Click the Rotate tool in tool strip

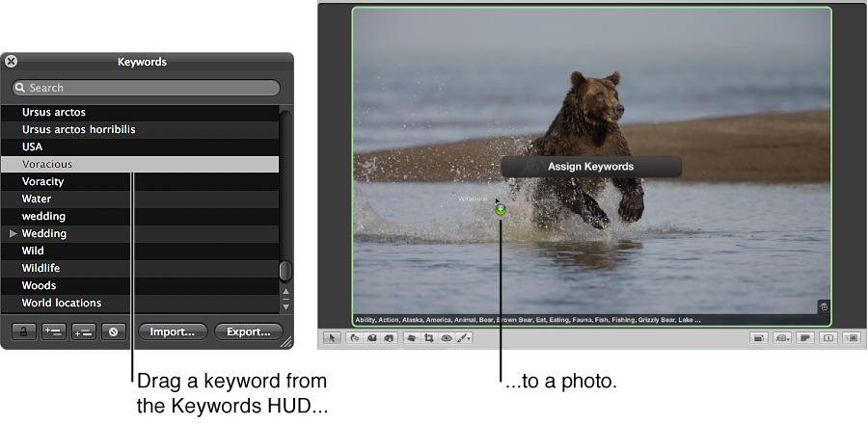tap(355, 338)
